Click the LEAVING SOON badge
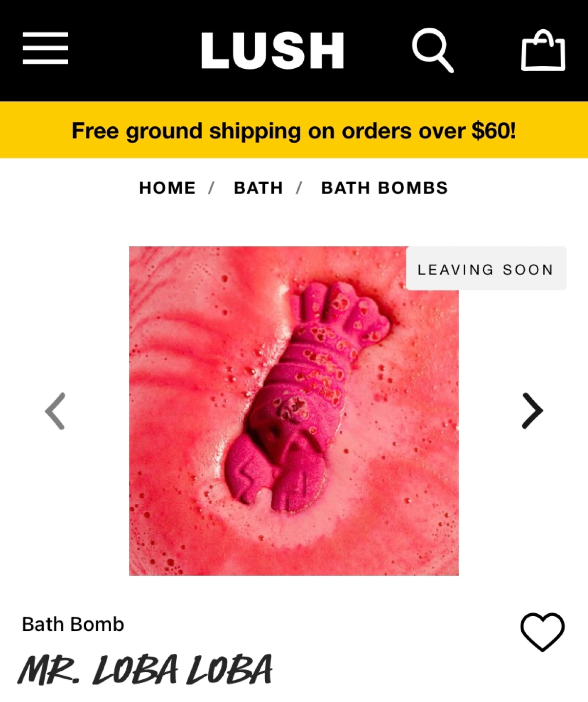Image resolution: width=588 pixels, height=702 pixels. [x=486, y=269]
